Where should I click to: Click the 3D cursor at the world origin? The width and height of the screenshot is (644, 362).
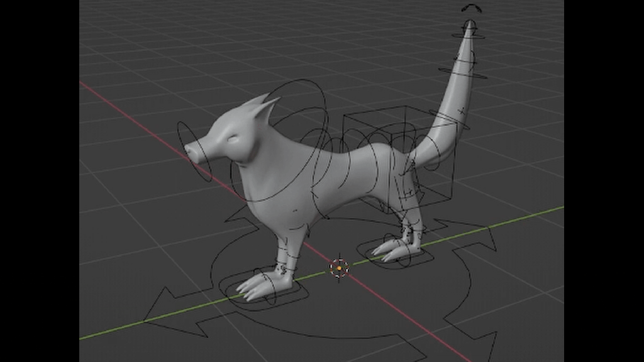click(339, 268)
